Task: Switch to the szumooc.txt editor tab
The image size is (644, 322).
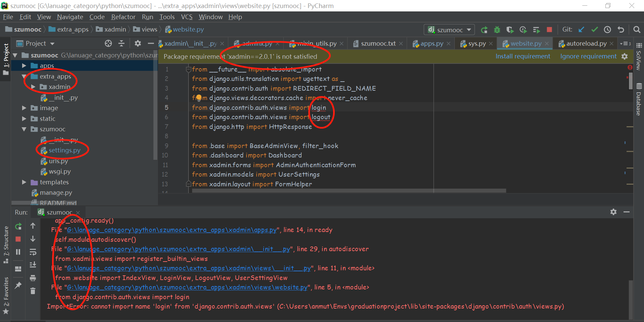Action: coord(378,44)
